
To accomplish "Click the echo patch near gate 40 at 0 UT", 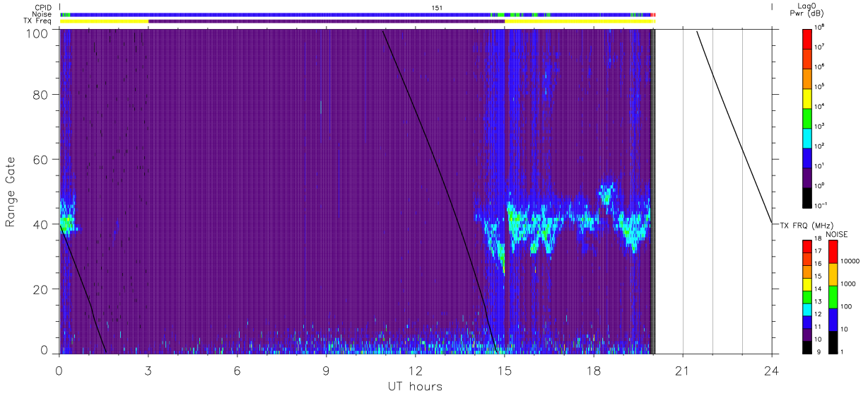I will pyautogui.click(x=67, y=221).
